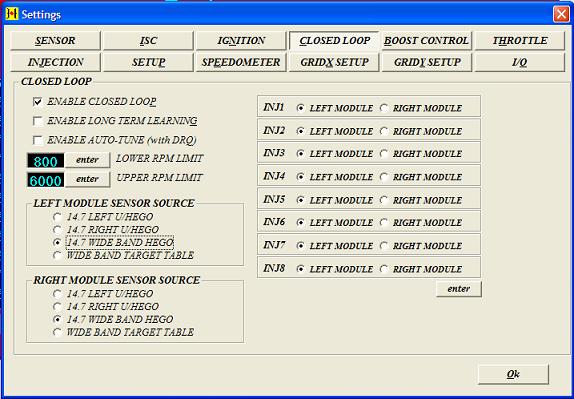Image resolution: width=574 pixels, height=399 pixels.
Task: Set INJ5 to Right Module
Action: pos(384,200)
